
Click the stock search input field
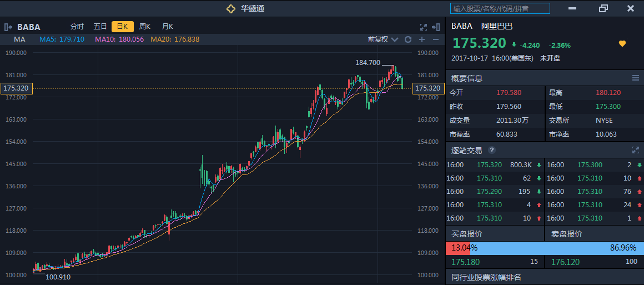pyautogui.click(x=500, y=8)
